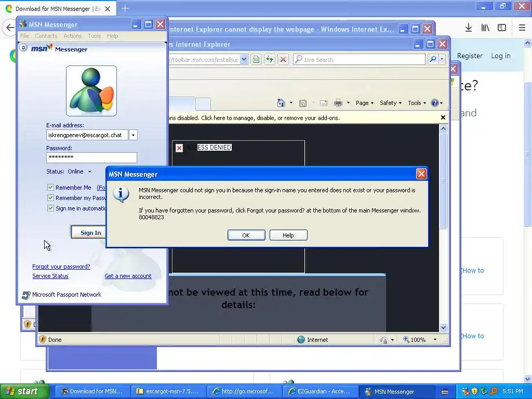Click the Internet Explorer address bar dropdown arrow
Viewport: 532px width, 399px height.
point(244,59)
